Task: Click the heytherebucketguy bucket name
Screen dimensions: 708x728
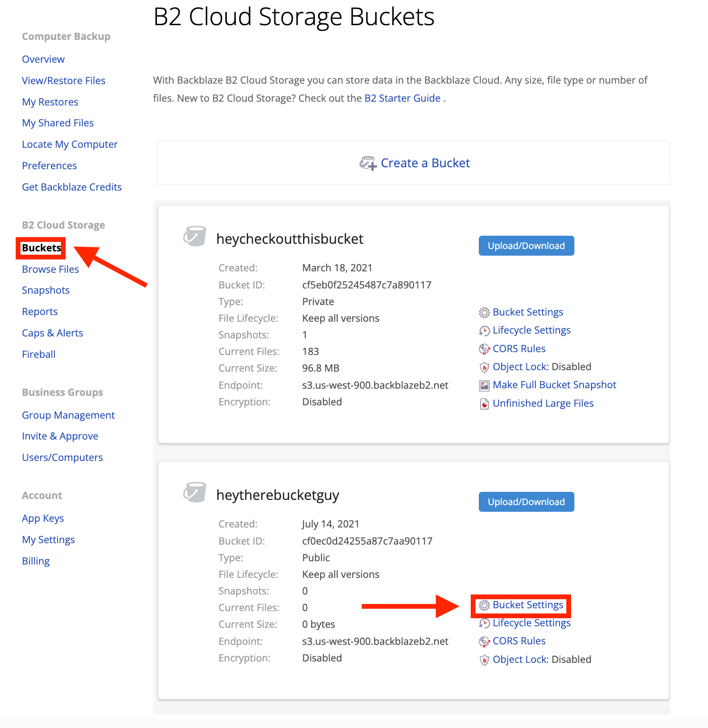Action: pyautogui.click(x=278, y=495)
